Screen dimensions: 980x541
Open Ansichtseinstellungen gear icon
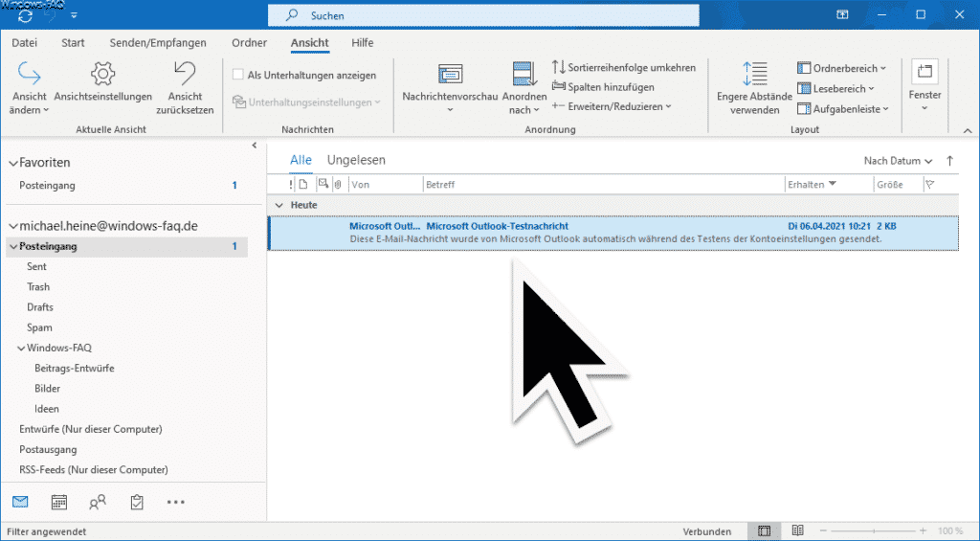coord(103,74)
